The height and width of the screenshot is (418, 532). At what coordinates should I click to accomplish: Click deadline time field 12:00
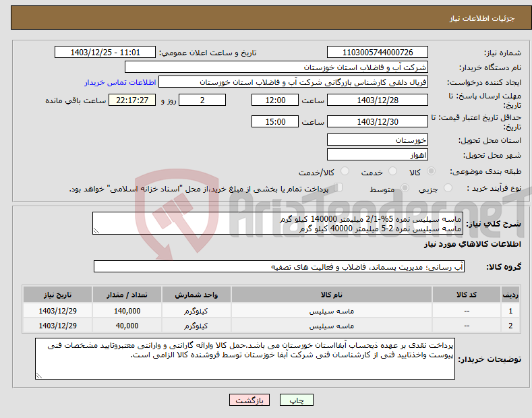(275, 100)
